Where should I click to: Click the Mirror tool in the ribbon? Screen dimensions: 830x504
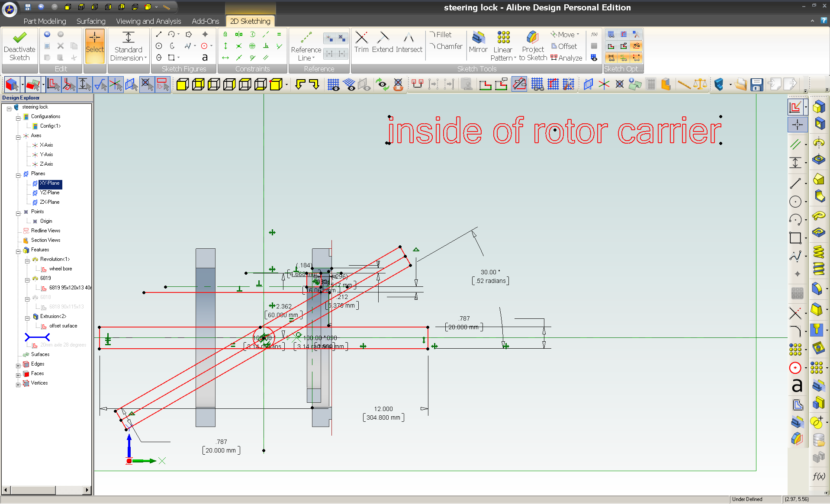pyautogui.click(x=478, y=42)
